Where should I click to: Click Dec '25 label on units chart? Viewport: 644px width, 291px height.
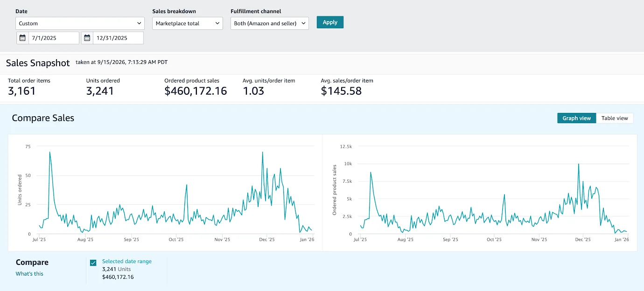click(266, 240)
